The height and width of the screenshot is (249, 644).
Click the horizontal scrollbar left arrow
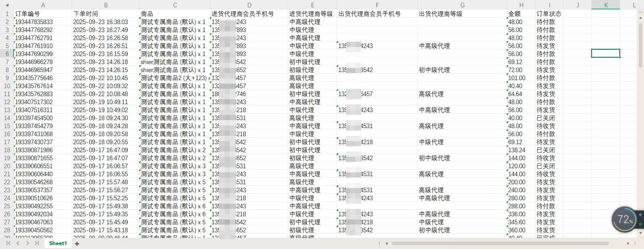(x=386, y=243)
